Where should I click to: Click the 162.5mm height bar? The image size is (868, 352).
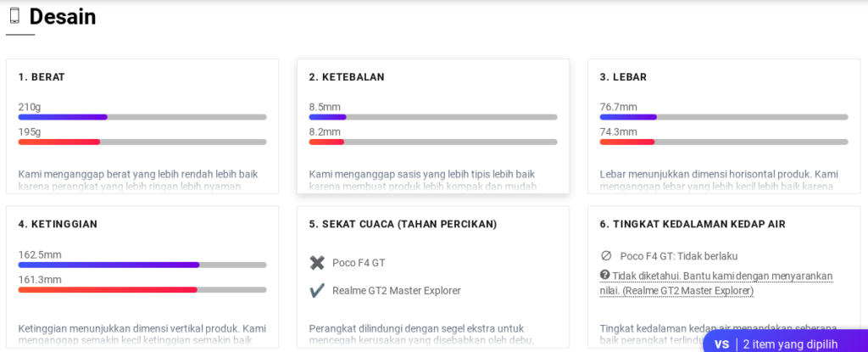142,265
